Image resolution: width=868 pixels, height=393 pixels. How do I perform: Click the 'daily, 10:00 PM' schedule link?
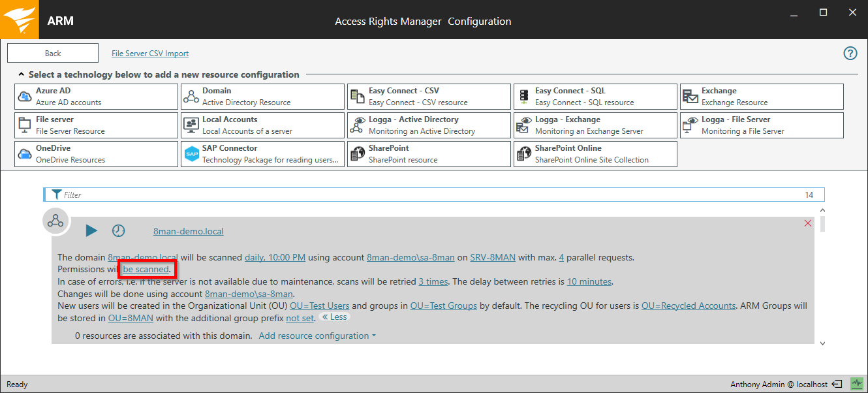[x=275, y=257]
